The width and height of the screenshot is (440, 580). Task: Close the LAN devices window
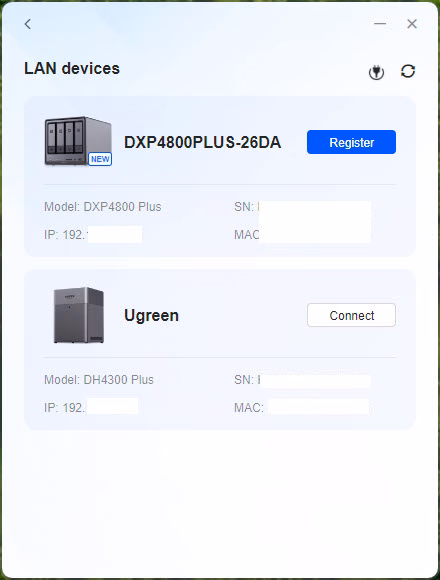click(x=412, y=24)
